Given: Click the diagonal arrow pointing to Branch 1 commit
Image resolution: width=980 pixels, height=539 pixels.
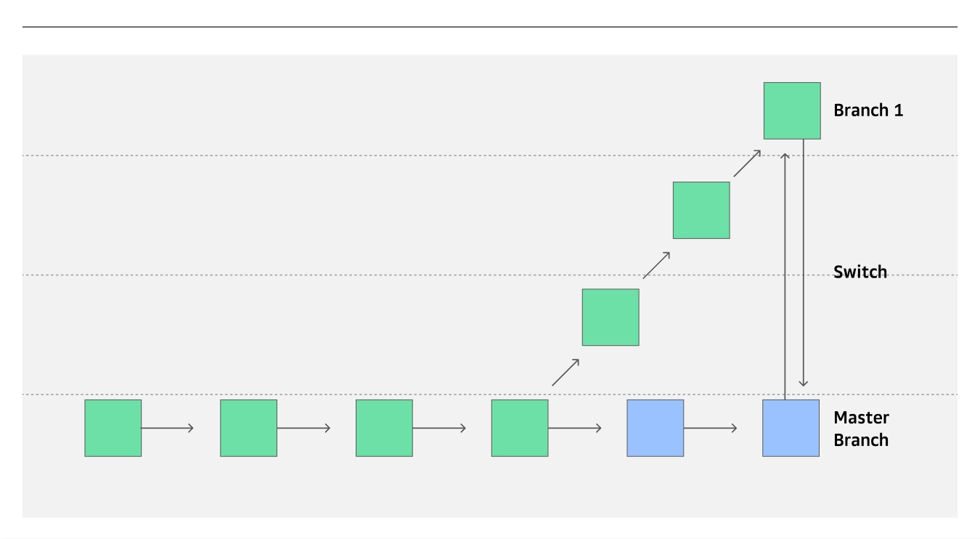Looking at the screenshot, I should (747, 163).
